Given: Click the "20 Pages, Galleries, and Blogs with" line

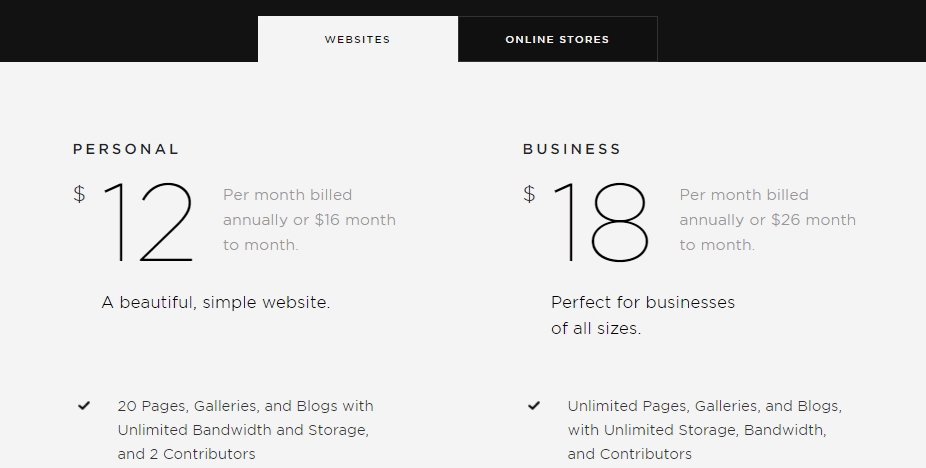Looking at the screenshot, I should [245, 406].
